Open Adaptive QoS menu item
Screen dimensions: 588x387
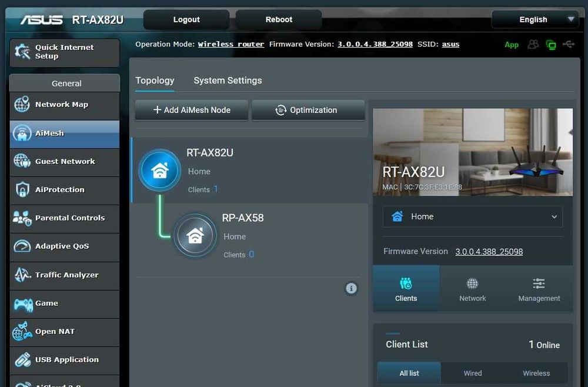[x=65, y=246]
